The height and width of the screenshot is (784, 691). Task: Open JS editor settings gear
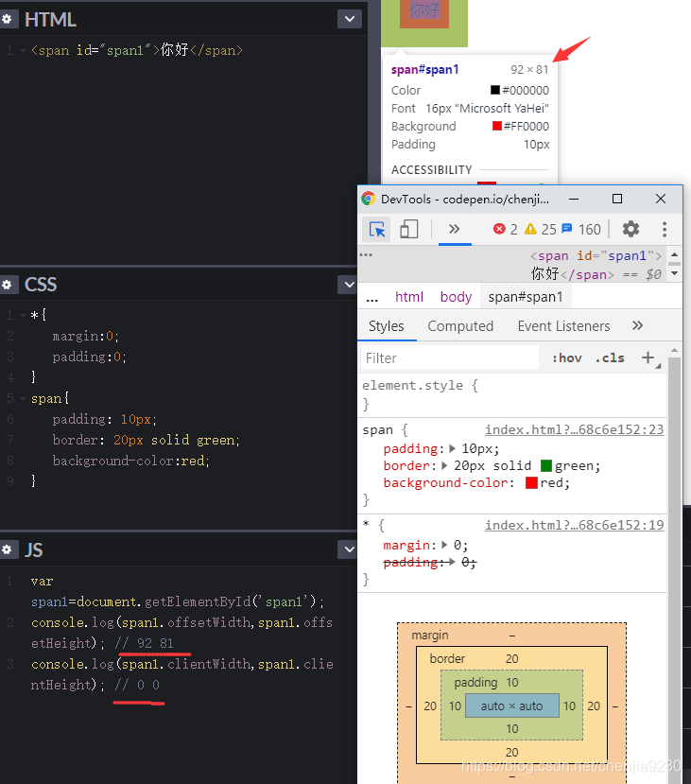(x=7, y=549)
